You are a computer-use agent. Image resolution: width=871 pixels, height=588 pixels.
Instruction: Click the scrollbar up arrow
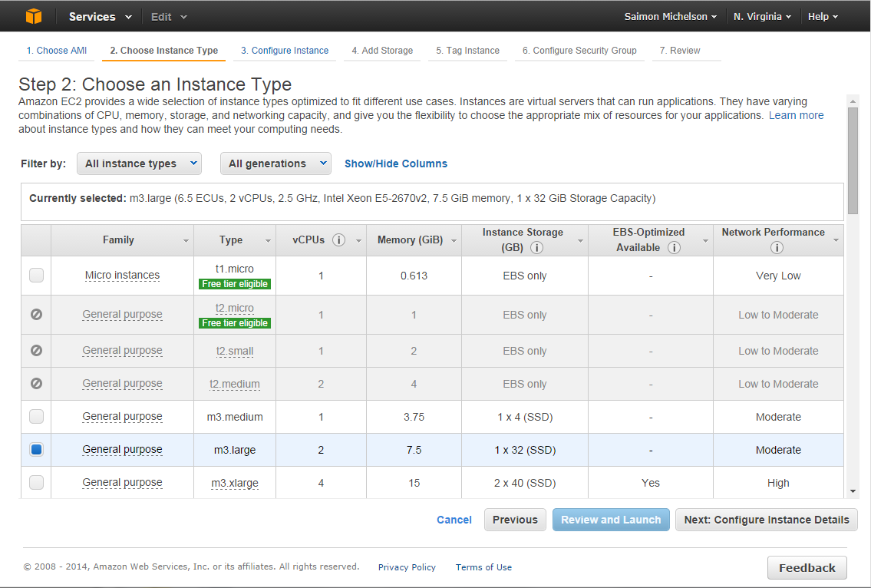[853, 101]
